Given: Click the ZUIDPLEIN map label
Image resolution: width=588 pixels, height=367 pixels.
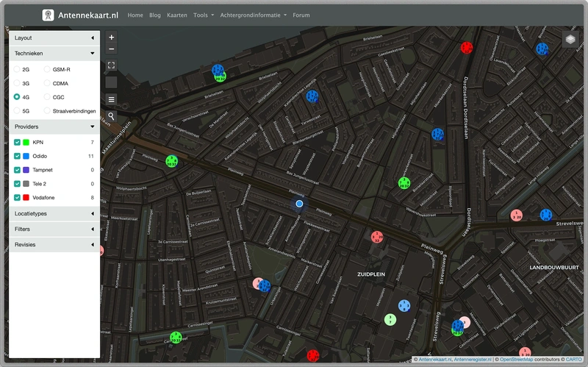Looking at the screenshot, I should (371, 274).
